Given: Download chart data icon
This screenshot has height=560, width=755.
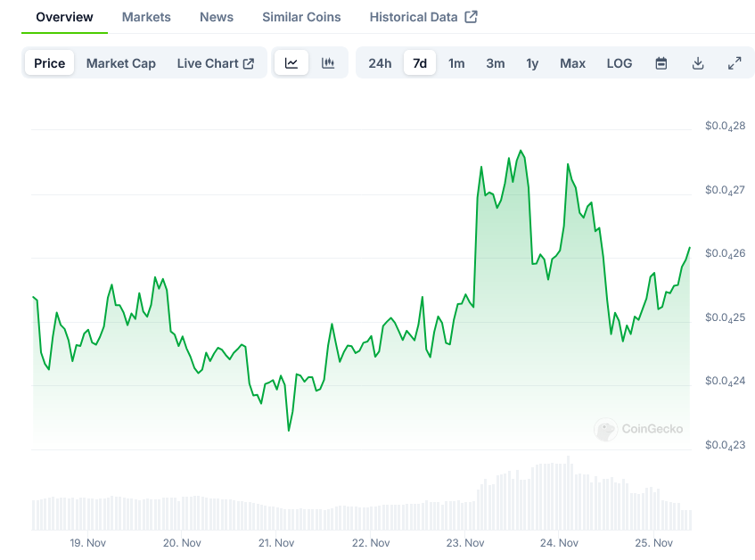Looking at the screenshot, I should click(x=698, y=63).
